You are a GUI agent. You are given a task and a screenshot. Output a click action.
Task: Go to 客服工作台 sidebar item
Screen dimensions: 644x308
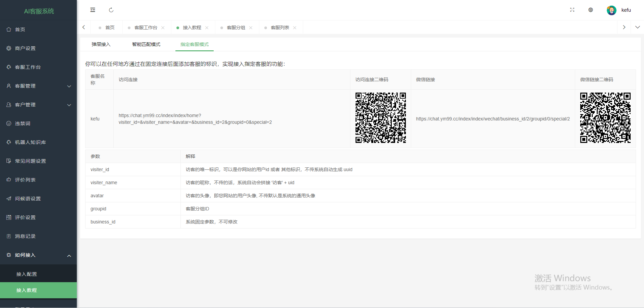(x=38, y=67)
